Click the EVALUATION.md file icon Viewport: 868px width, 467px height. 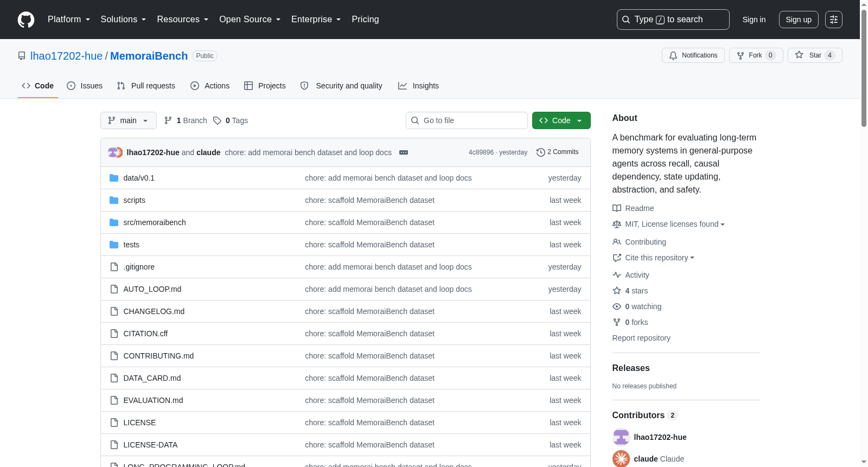(114, 400)
